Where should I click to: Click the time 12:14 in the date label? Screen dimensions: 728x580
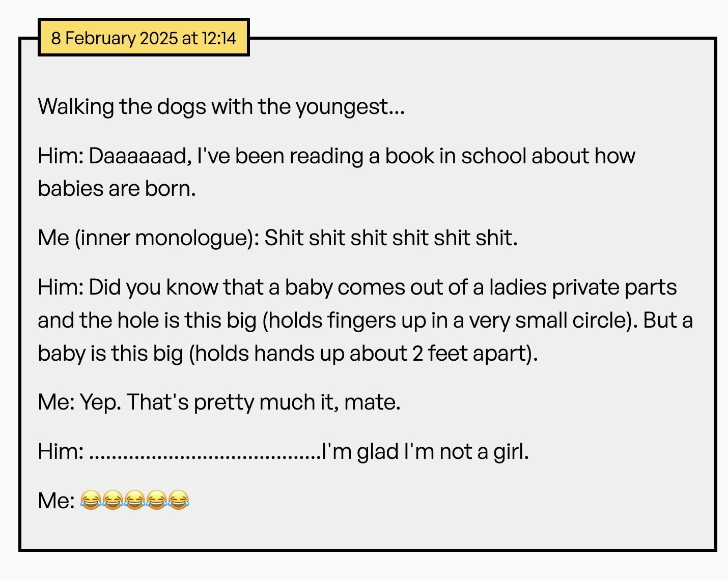pyautogui.click(x=219, y=38)
